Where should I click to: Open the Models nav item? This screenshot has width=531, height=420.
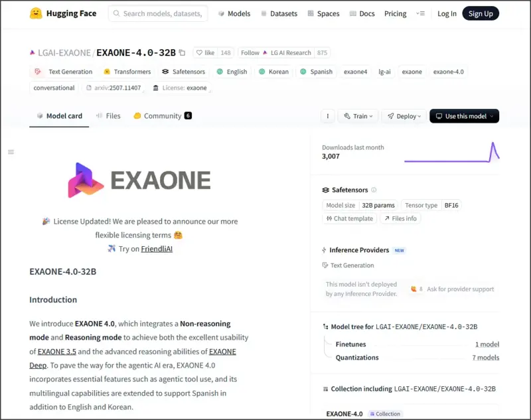tap(234, 13)
